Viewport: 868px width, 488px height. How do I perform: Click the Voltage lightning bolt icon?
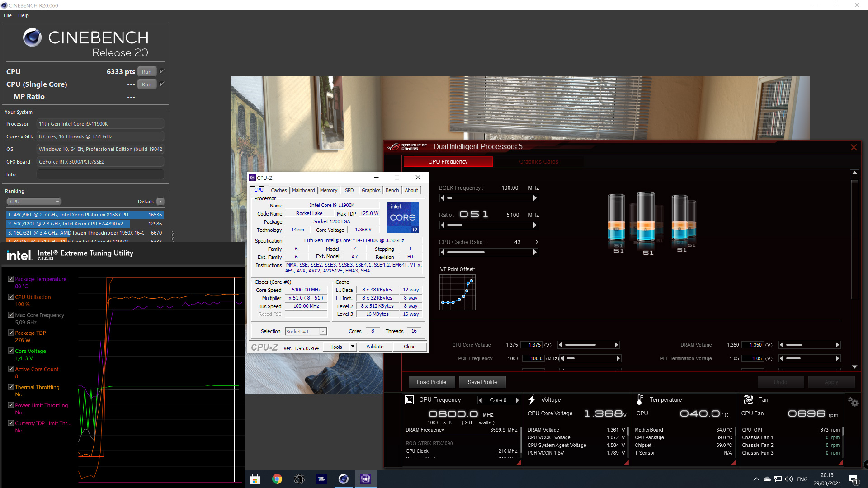tap(532, 400)
